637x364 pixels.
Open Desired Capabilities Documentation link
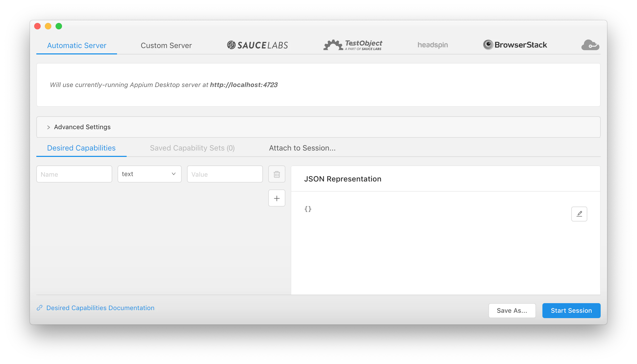pos(100,308)
